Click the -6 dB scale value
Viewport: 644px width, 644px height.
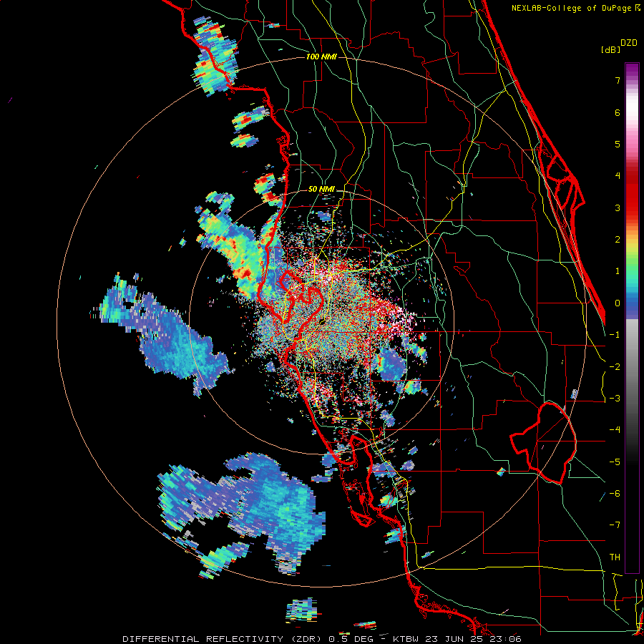click(x=615, y=494)
